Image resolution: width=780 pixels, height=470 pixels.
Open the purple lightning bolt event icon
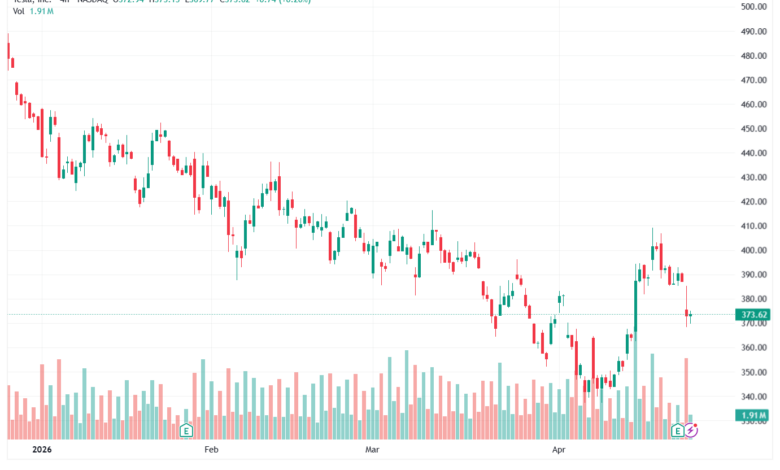coord(691,430)
